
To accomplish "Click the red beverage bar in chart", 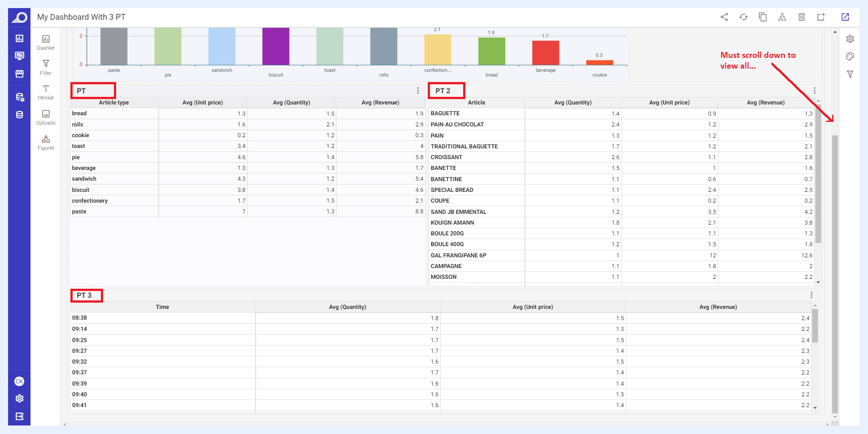I will (x=546, y=53).
